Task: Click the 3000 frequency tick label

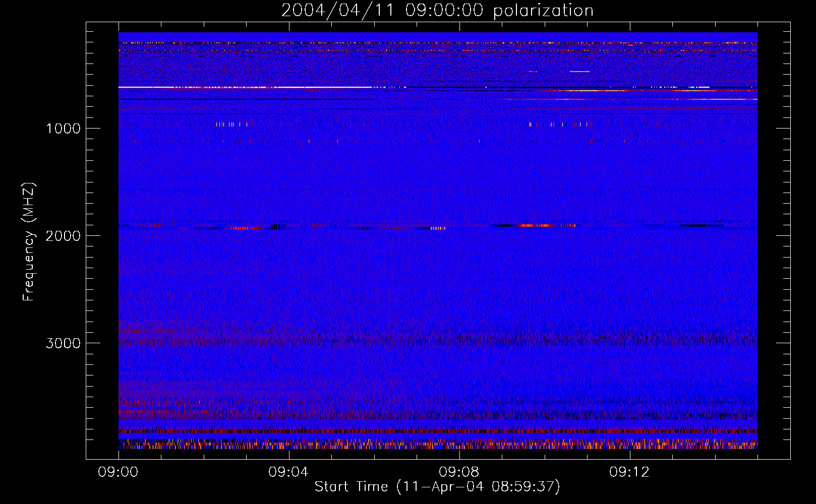Action: 63,343
